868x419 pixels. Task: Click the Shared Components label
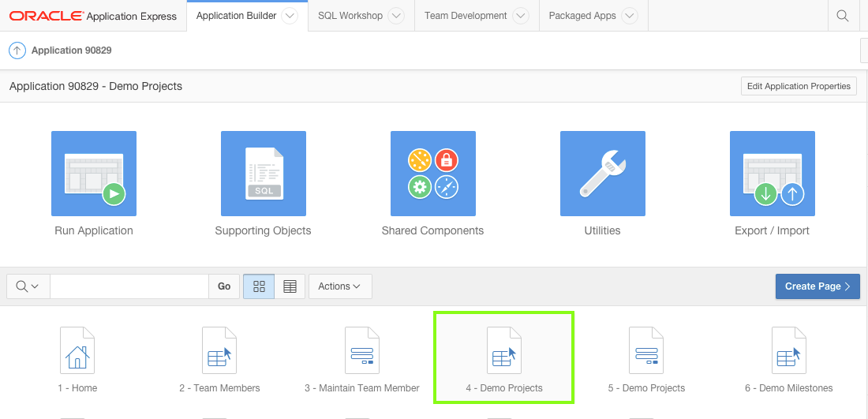(433, 231)
